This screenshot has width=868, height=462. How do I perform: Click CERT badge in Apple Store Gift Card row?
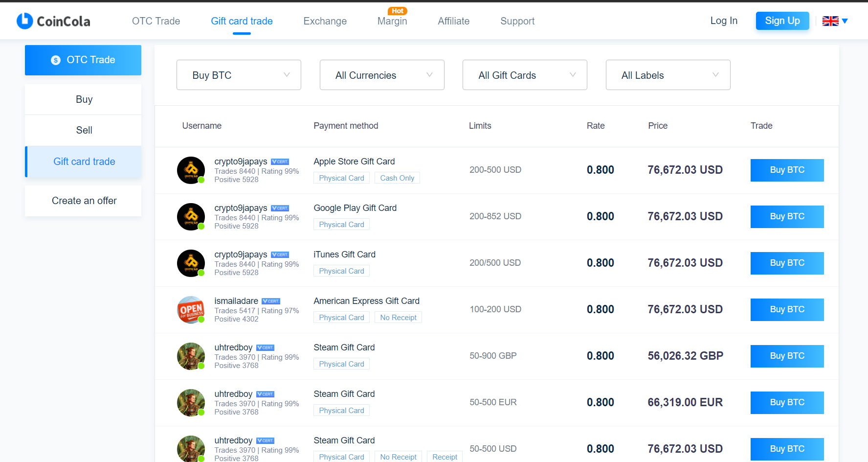pyautogui.click(x=280, y=162)
